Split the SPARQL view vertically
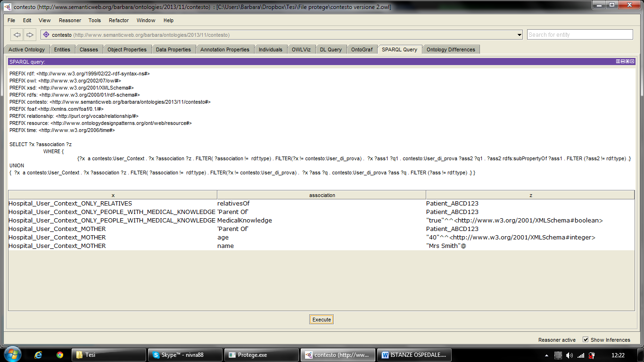Screen dimensions: 644x362 [618, 62]
